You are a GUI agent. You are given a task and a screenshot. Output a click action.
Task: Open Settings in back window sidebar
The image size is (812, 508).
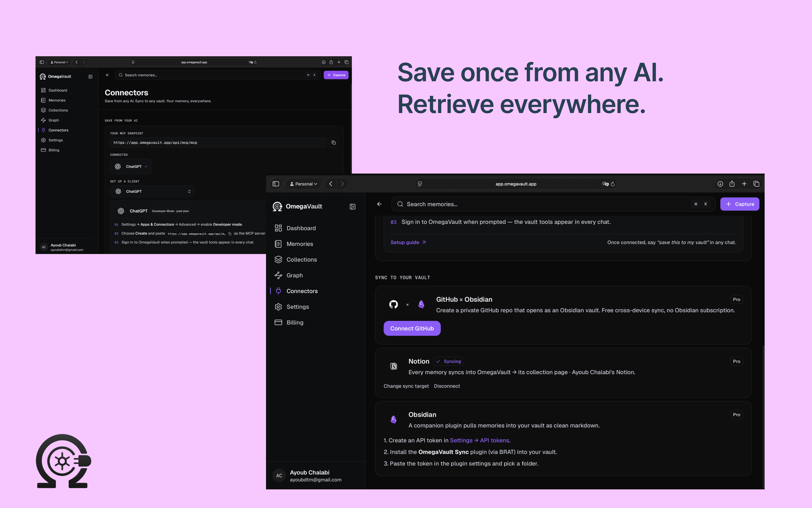[x=52, y=140]
